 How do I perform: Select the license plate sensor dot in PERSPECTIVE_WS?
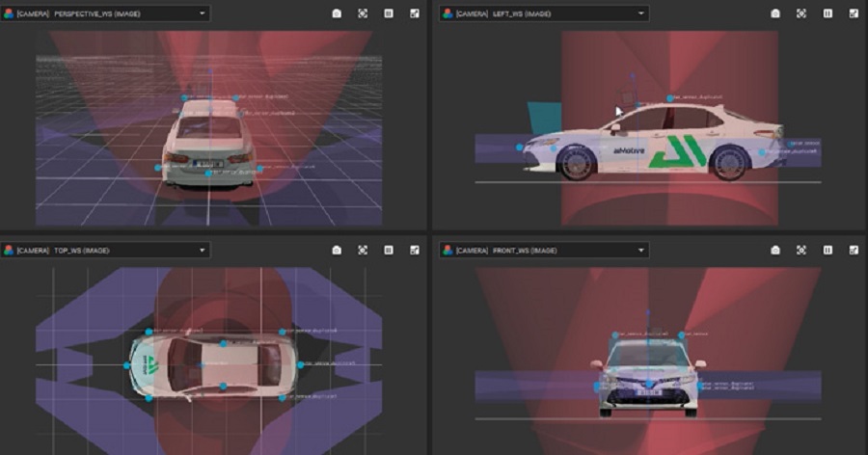[208, 174]
